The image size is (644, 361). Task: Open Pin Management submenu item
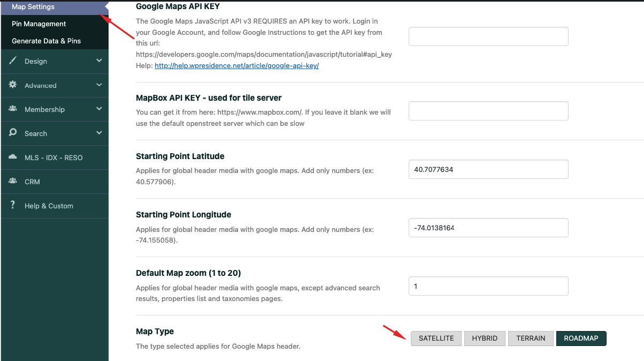pyautogui.click(x=54, y=24)
